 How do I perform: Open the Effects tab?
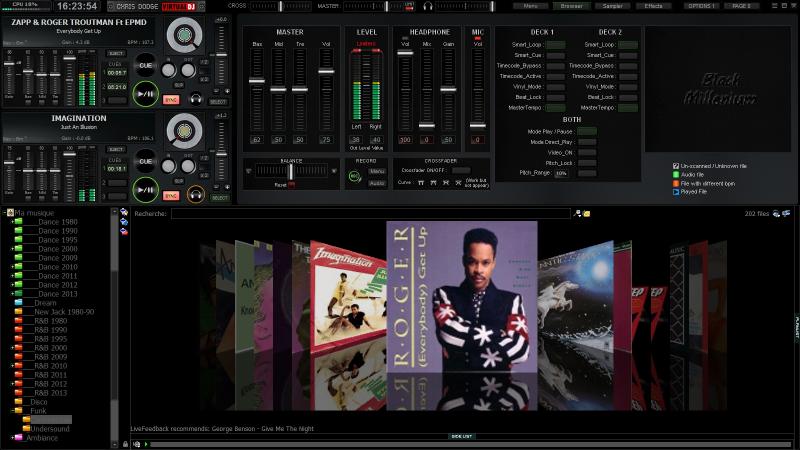point(653,6)
